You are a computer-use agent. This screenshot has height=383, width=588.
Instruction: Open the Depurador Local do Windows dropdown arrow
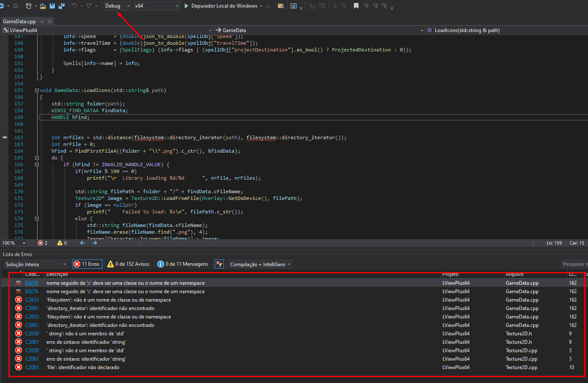point(261,6)
